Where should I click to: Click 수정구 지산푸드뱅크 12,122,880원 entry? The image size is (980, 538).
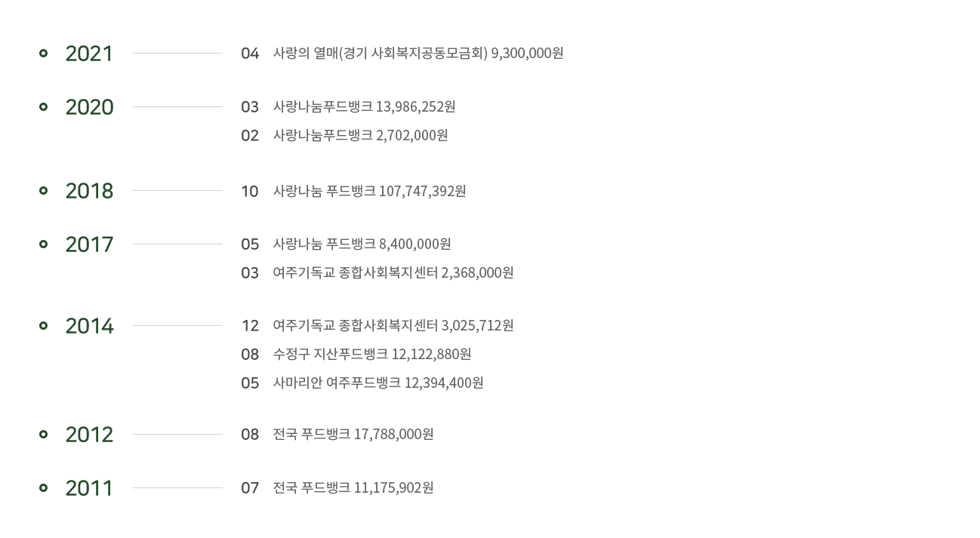tap(372, 354)
